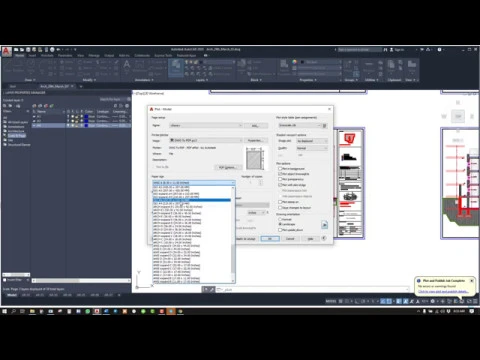480x360 pixels.
Task: Click the color wheel icon in Properties ribbon panel
Action: (x=294, y=62)
